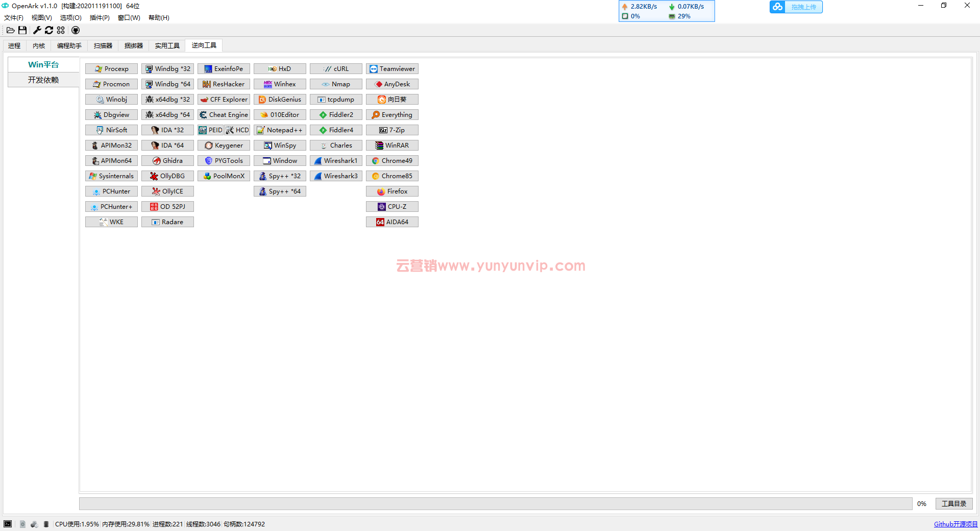Open Dbgview tool
This screenshot has width=980, height=531.
coord(111,115)
